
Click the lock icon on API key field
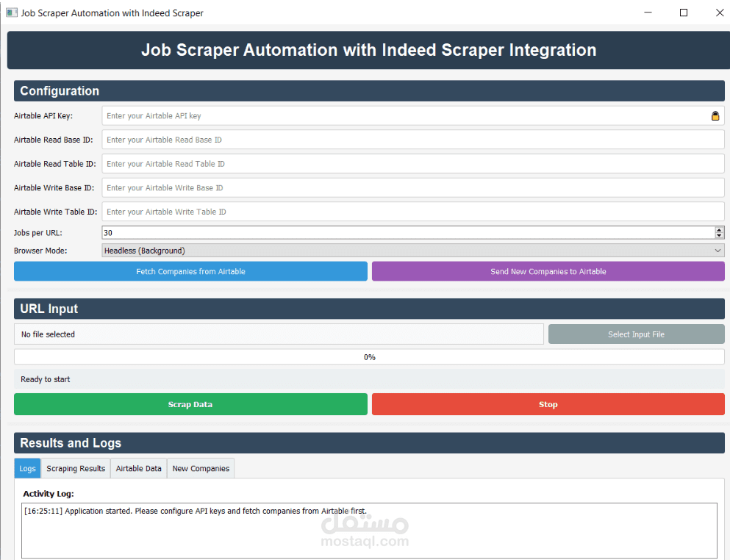(715, 115)
